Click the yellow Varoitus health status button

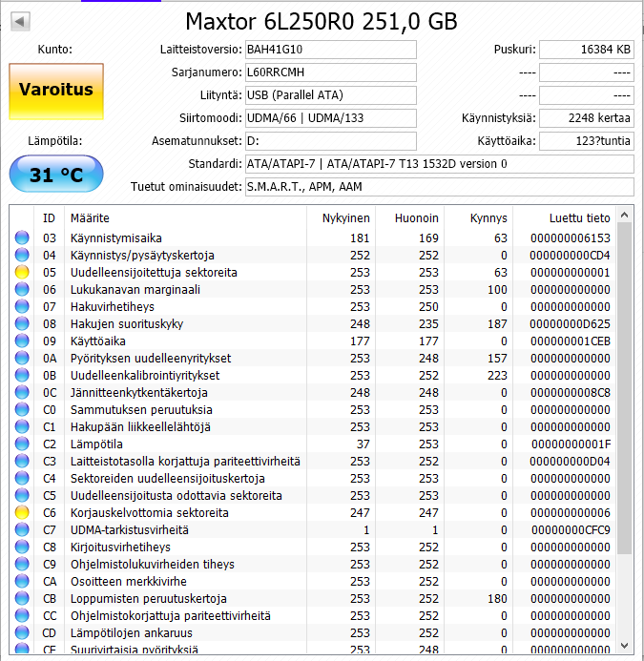coord(56,91)
